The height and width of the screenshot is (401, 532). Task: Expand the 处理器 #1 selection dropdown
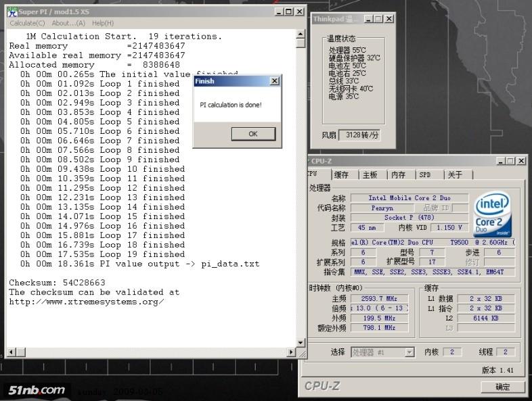[x=409, y=352]
